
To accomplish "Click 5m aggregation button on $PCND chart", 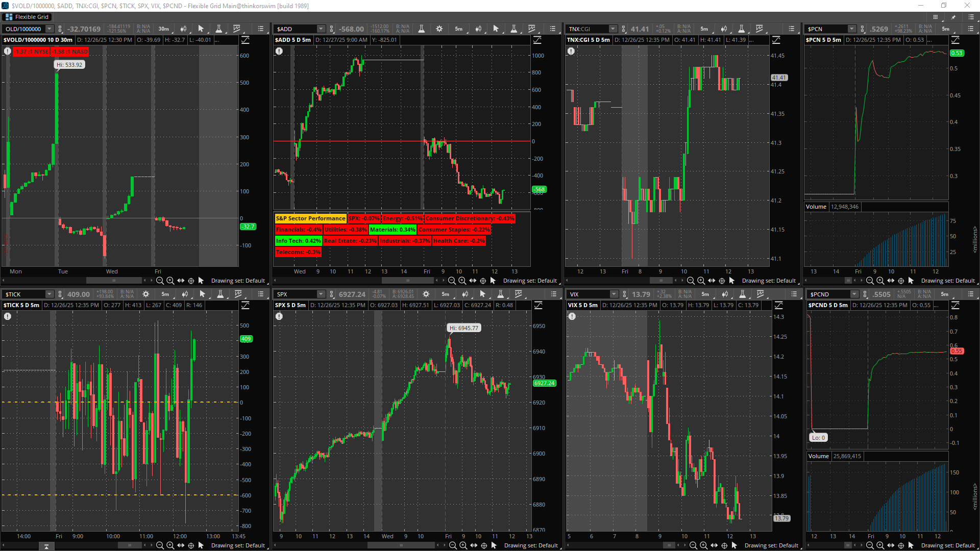I will [944, 294].
